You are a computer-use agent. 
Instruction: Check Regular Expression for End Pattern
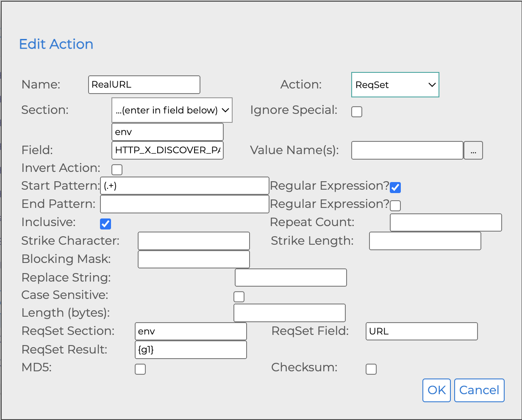pyautogui.click(x=395, y=206)
